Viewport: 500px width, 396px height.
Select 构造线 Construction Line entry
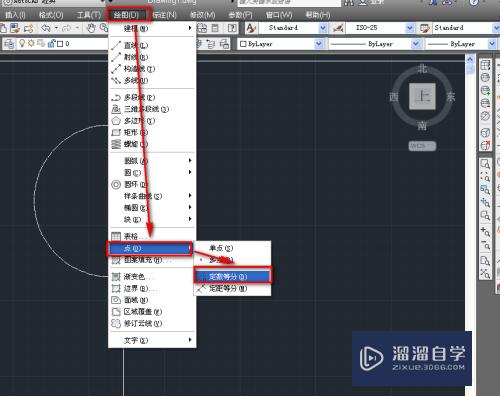pos(152,69)
